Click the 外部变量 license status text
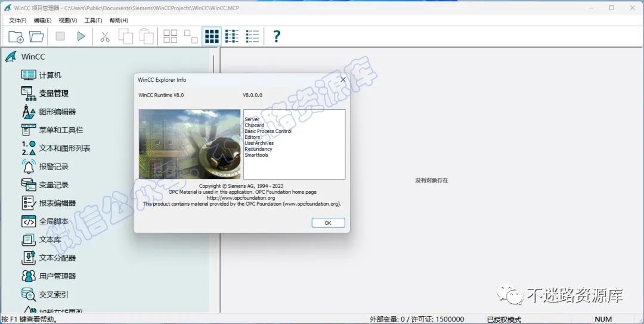The height and width of the screenshot is (324, 644). pos(417,319)
